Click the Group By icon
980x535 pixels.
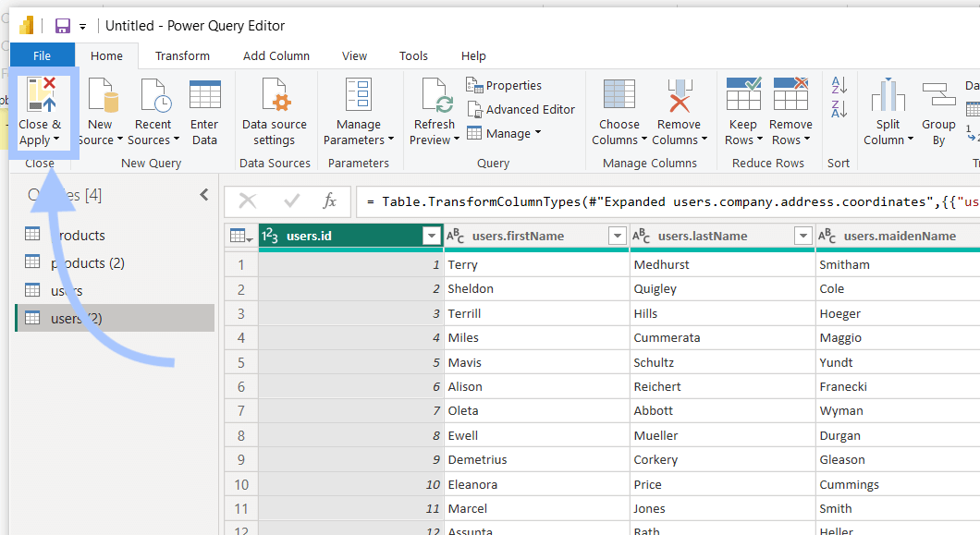938,95
